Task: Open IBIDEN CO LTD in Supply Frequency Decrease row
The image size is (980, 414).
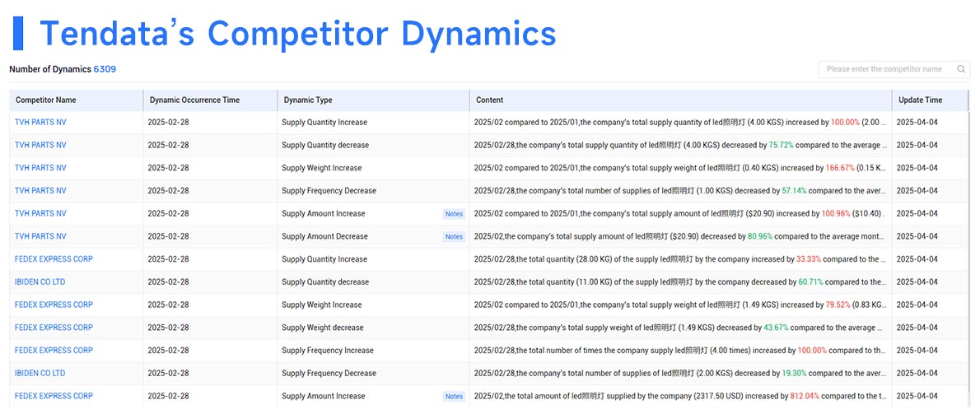Action: (40, 374)
